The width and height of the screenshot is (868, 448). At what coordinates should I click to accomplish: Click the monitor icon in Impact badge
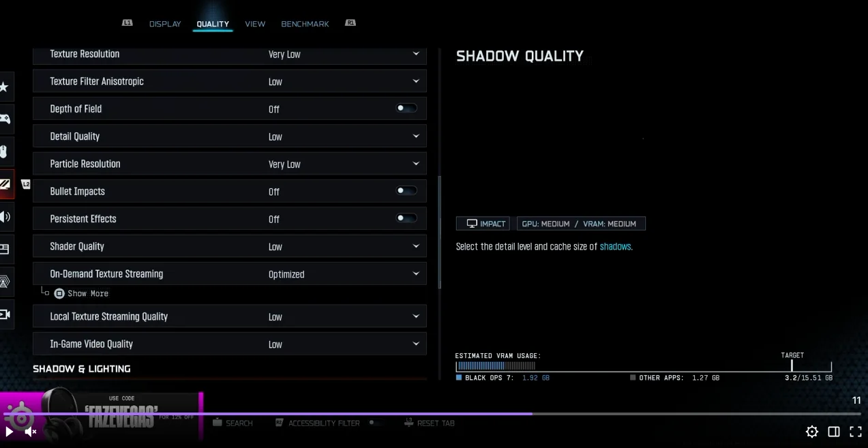(x=472, y=224)
